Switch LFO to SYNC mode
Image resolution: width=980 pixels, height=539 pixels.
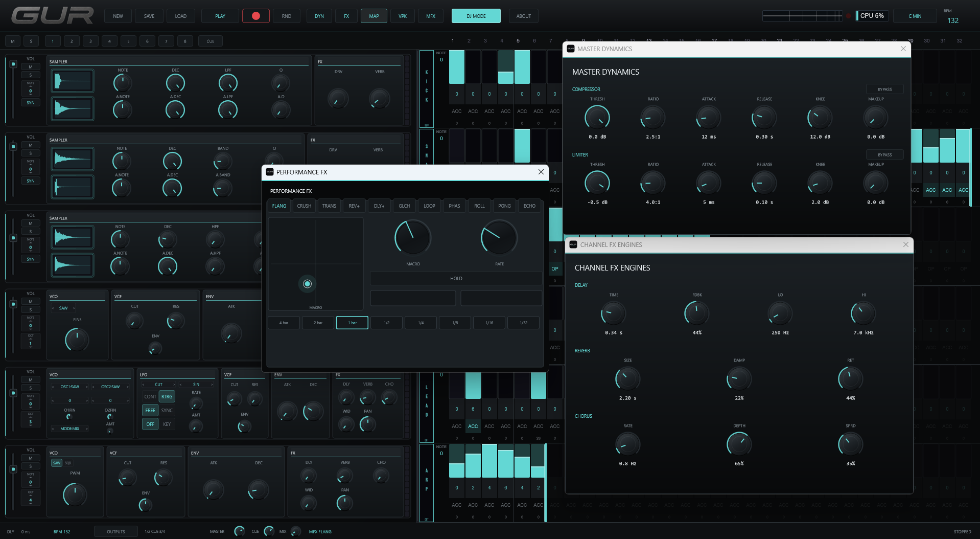[167, 410]
